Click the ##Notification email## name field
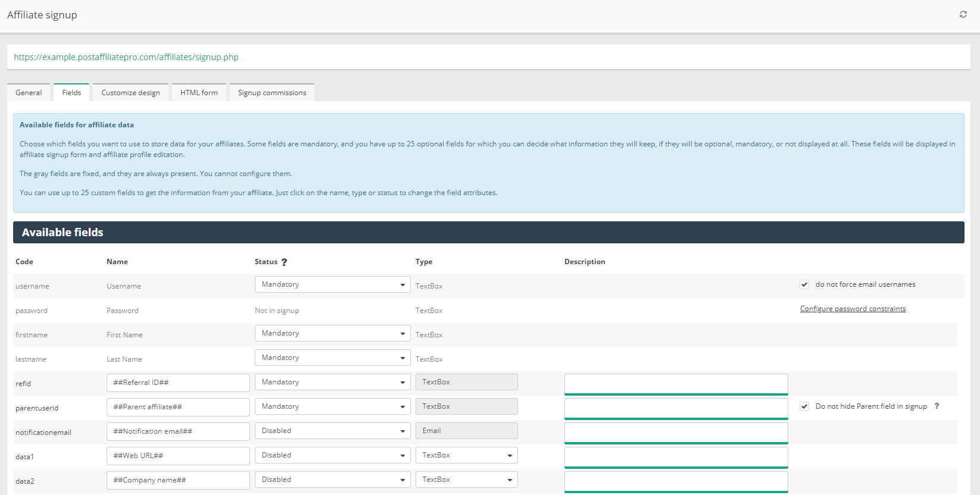Screen dimensions: 980x495 click(178, 431)
